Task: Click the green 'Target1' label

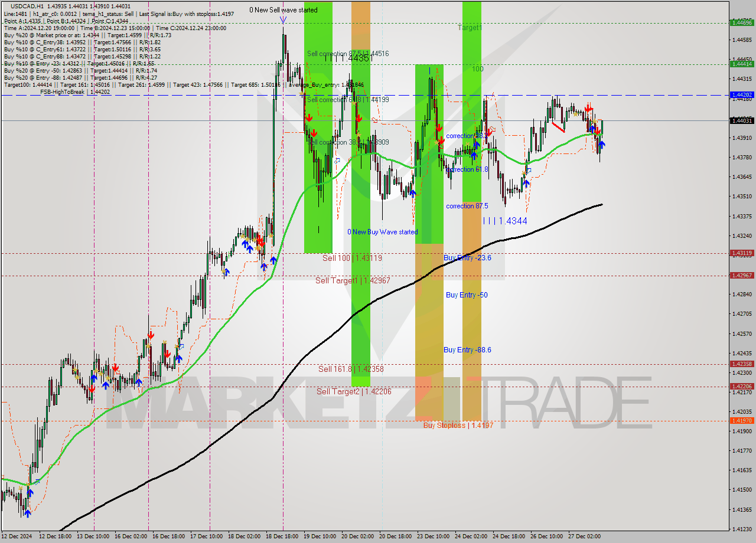Action: tap(470, 28)
